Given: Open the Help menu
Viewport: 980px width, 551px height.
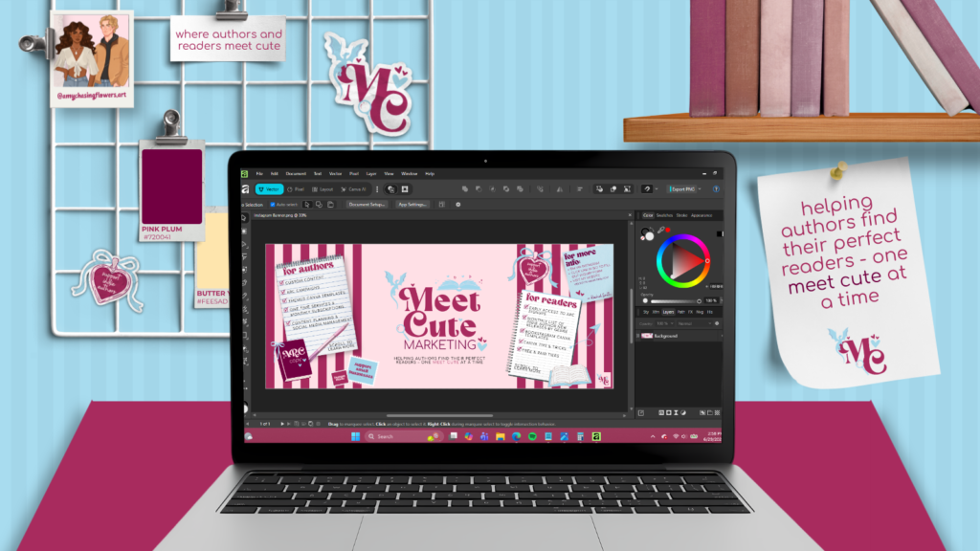Looking at the screenshot, I should pos(430,174).
